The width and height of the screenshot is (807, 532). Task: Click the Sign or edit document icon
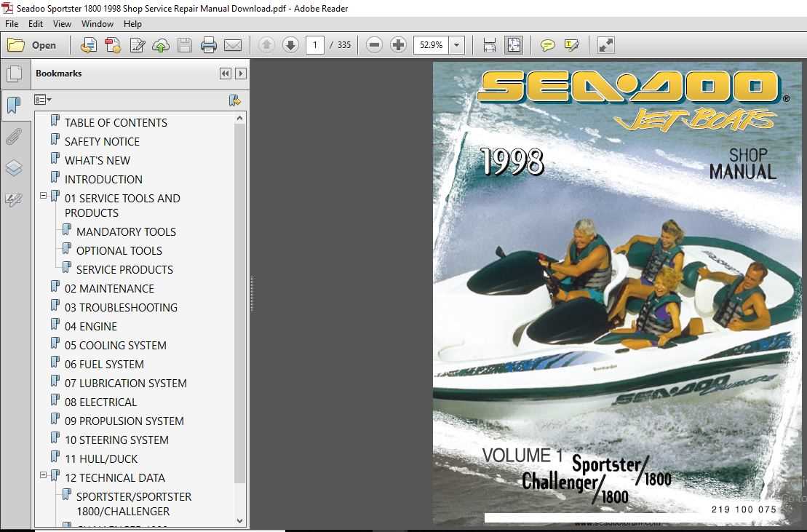pyautogui.click(x=137, y=45)
